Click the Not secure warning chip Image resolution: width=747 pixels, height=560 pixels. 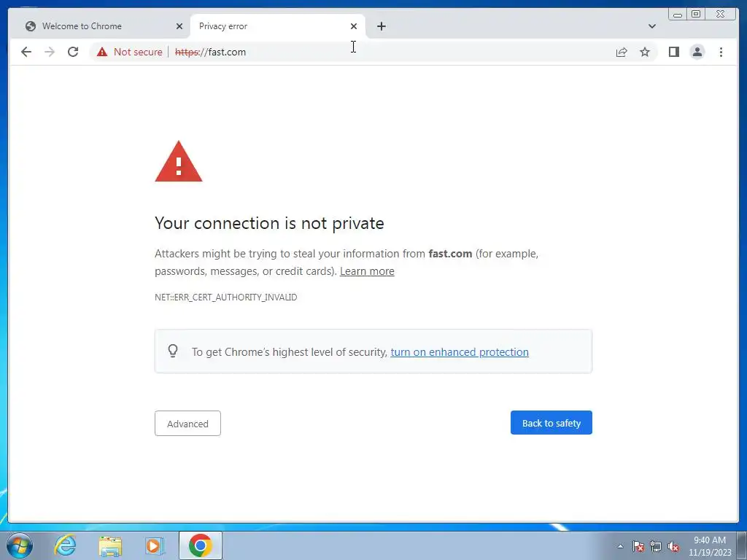pos(130,52)
